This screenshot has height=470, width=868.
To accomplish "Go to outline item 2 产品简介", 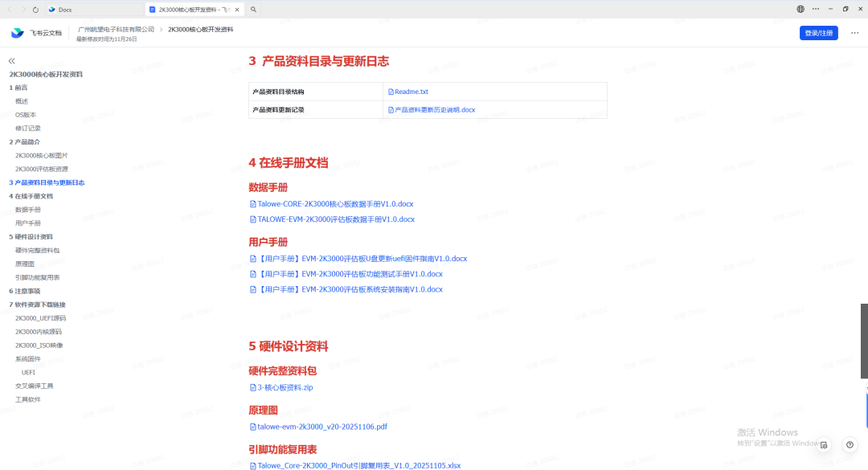I will point(24,141).
